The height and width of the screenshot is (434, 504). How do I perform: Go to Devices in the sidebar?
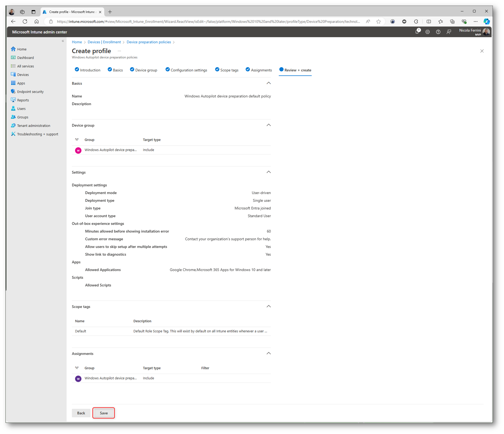[20, 75]
